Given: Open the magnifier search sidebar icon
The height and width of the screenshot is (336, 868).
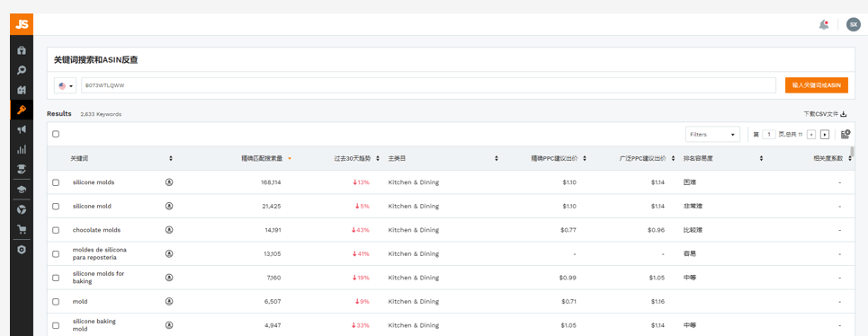Looking at the screenshot, I should coord(22,70).
